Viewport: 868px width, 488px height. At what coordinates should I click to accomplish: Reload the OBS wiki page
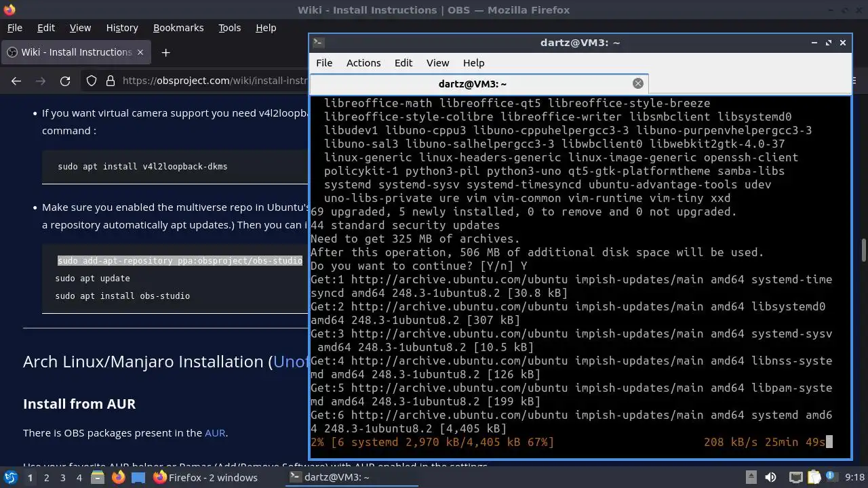65,81
